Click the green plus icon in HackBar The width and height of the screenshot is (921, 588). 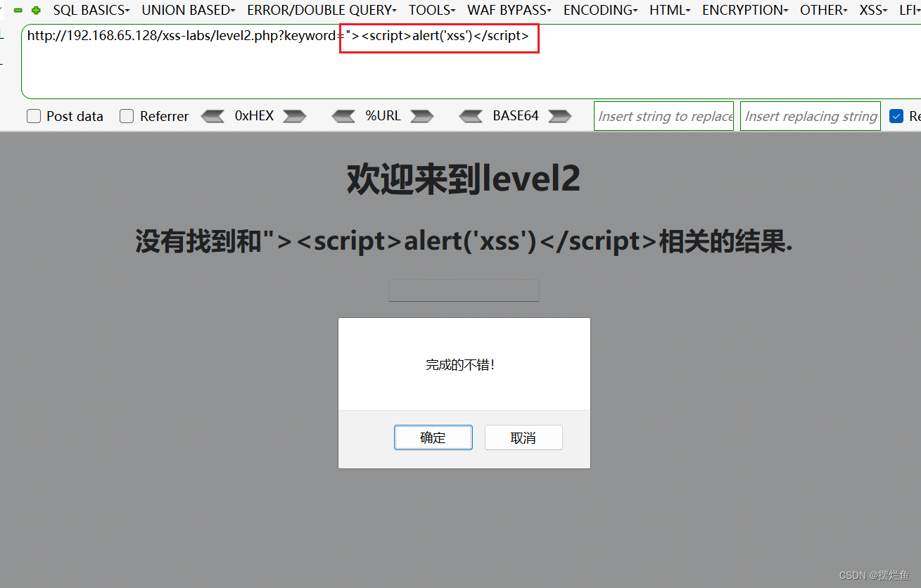pos(36,11)
